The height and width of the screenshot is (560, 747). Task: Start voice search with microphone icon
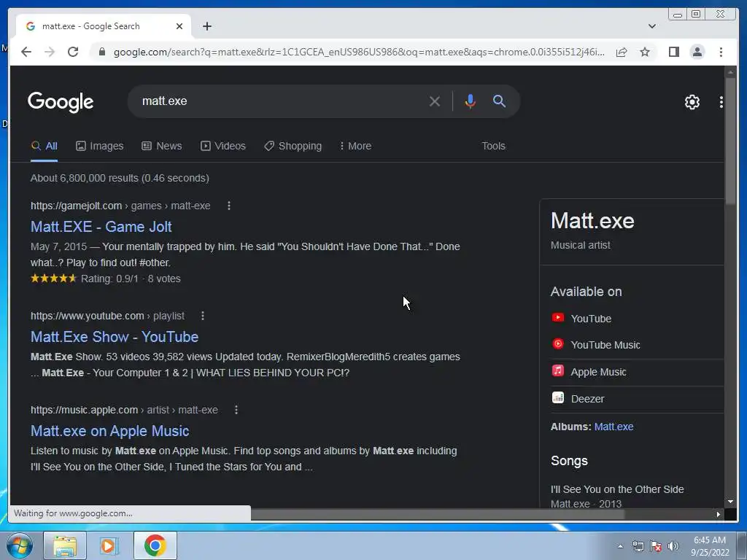[x=470, y=101]
